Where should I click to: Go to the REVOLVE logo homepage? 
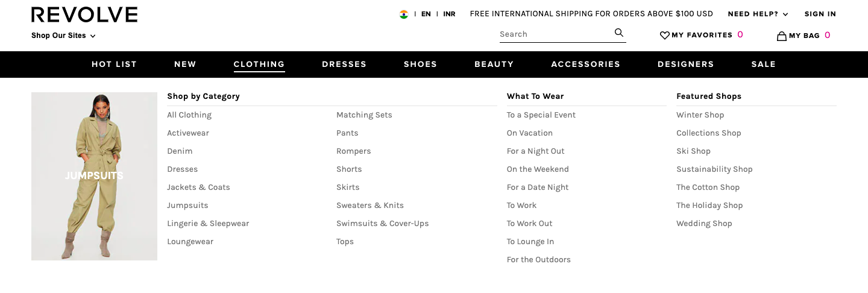pos(84,14)
